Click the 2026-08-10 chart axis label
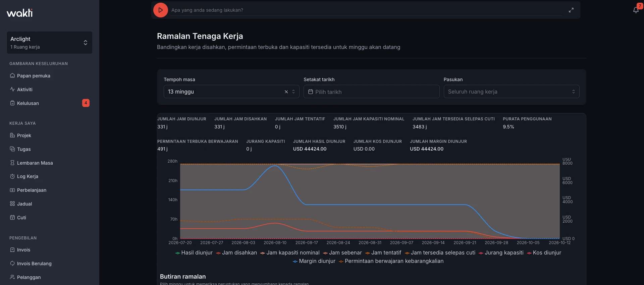Viewport: 644px width, 285px height. [x=275, y=243]
